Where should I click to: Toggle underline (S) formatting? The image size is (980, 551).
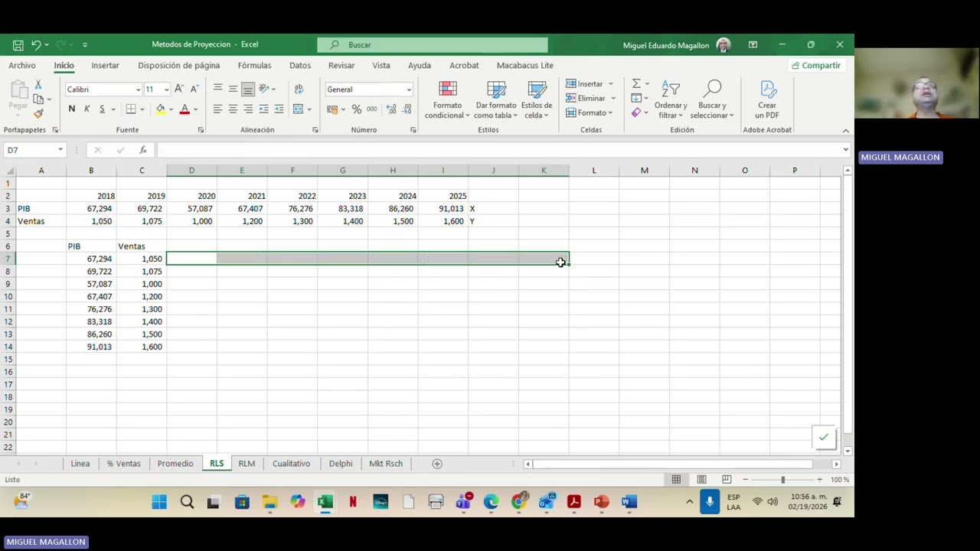[x=101, y=109]
